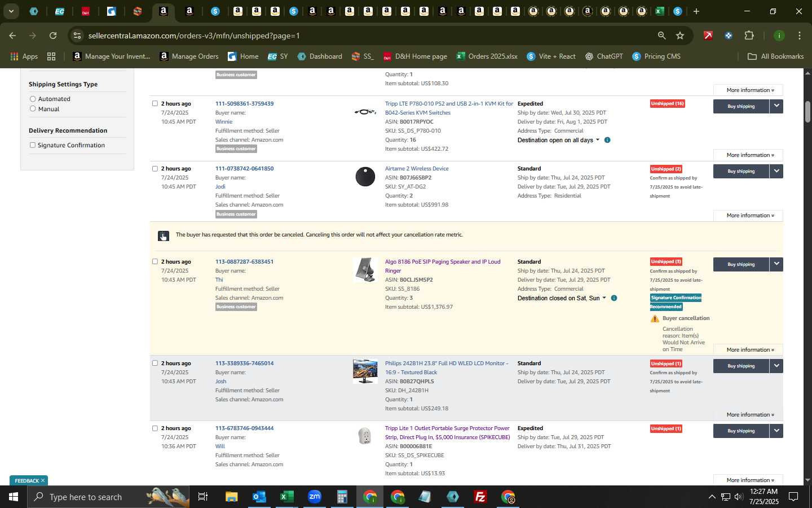Check order 113-6783746-0943444 checkbox
The height and width of the screenshot is (508, 812).
point(155,428)
